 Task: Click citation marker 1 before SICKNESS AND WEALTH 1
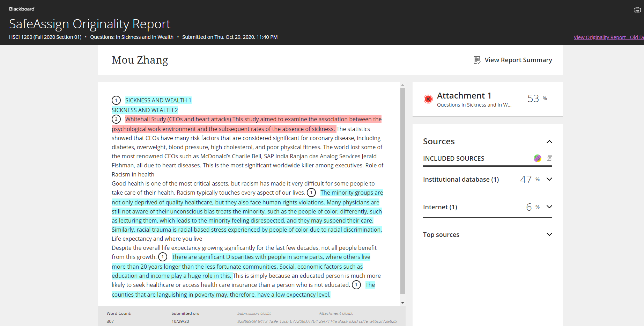116,100
